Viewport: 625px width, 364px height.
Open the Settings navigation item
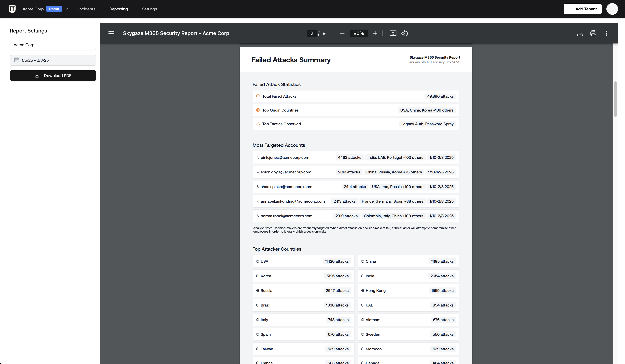click(x=149, y=9)
